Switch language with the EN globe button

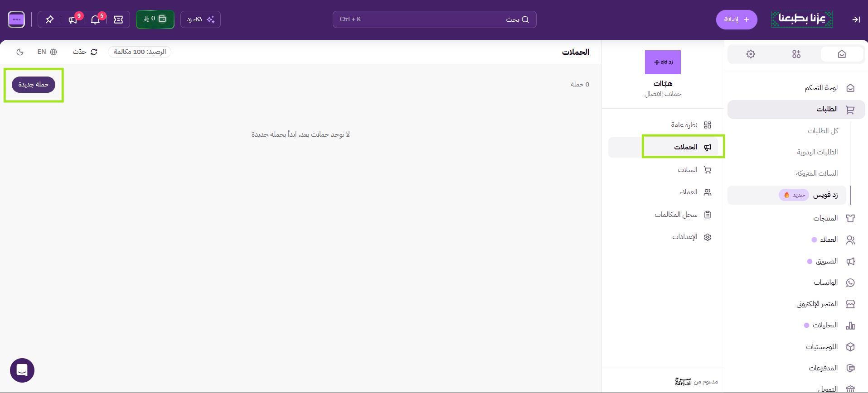pyautogui.click(x=47, y=52)
